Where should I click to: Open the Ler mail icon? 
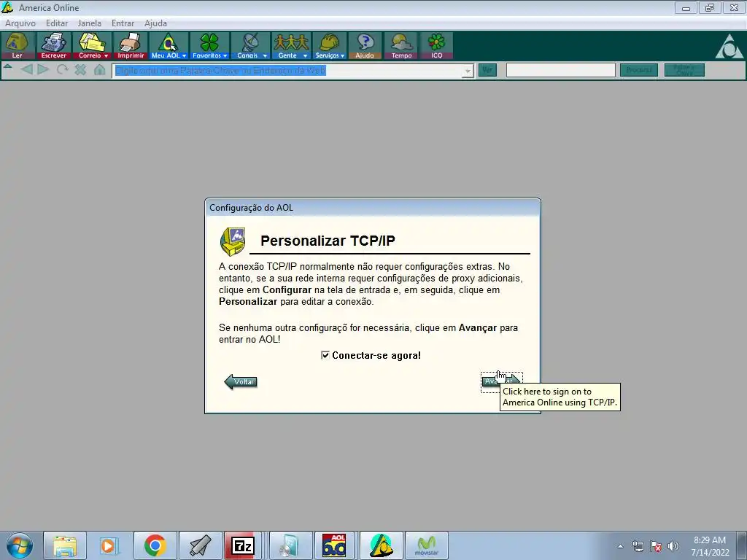pyautogui.click(x=18, y=45)
